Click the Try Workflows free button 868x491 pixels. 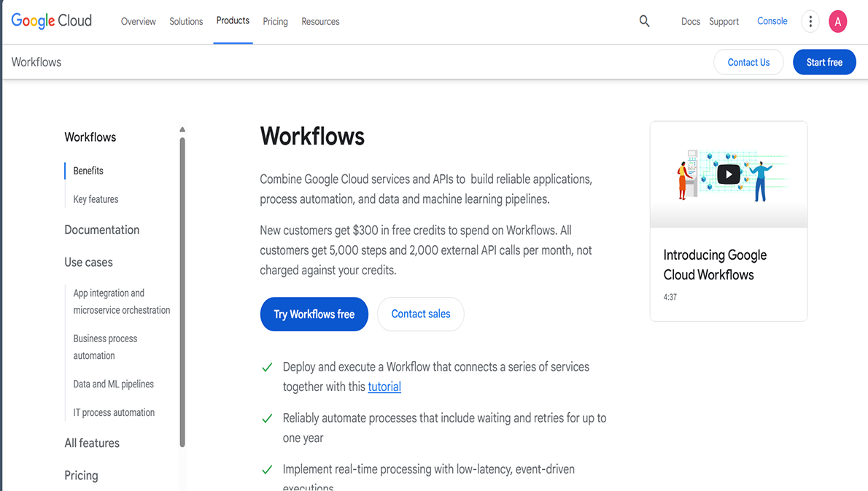click(x=314, y=314)
